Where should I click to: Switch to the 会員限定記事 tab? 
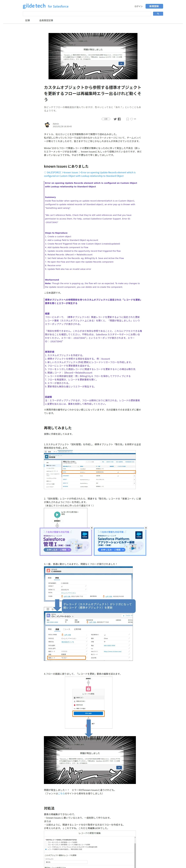pos(46,21)
